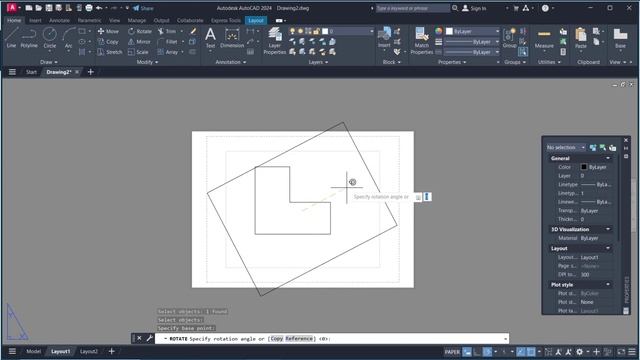This screenshot has height=360, width=640.
Task: Click the Share button
Action: tap(143, 8)
